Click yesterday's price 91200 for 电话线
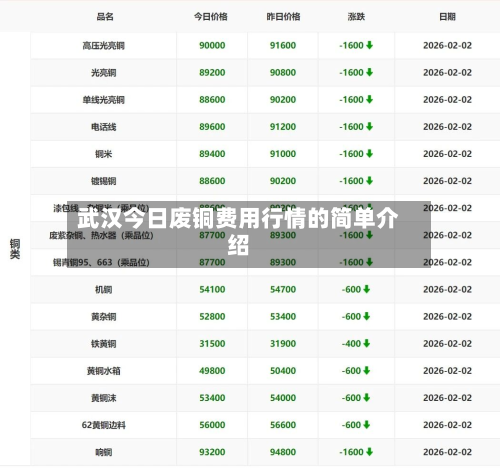The height and width of the screenshot is (469, 500). point(283,127)
